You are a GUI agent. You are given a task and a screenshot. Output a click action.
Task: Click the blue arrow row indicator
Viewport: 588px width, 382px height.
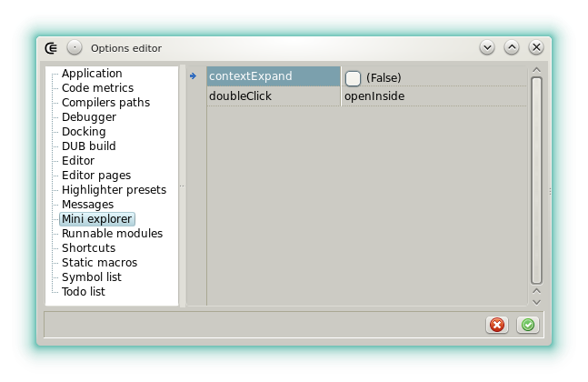pos(193,76)
